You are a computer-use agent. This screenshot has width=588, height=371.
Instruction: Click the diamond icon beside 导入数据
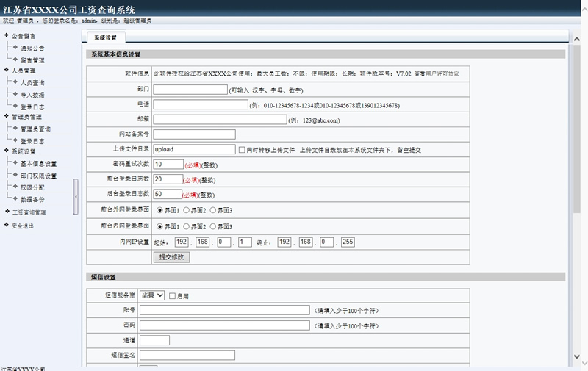(15, 95)
